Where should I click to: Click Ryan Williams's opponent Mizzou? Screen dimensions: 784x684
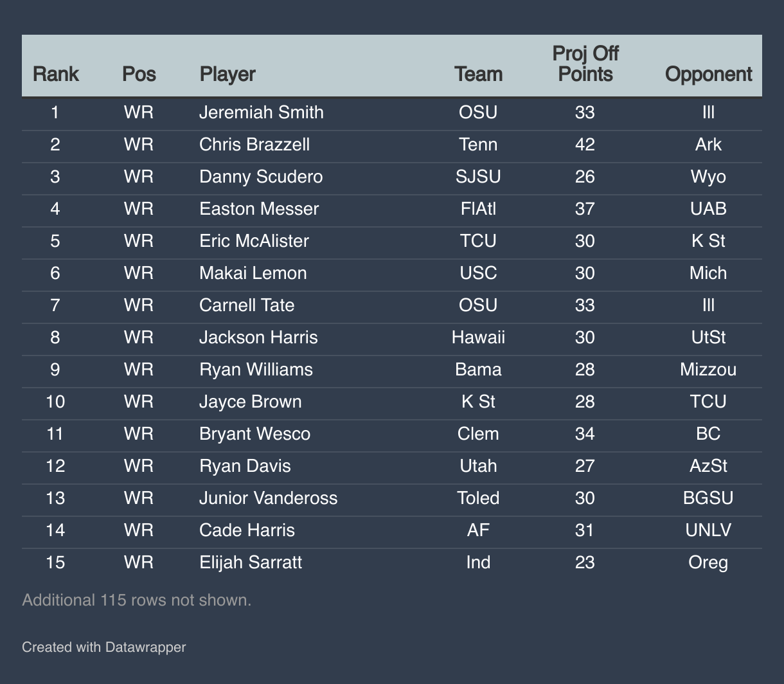pyautogui.click(x=708, y=370)
